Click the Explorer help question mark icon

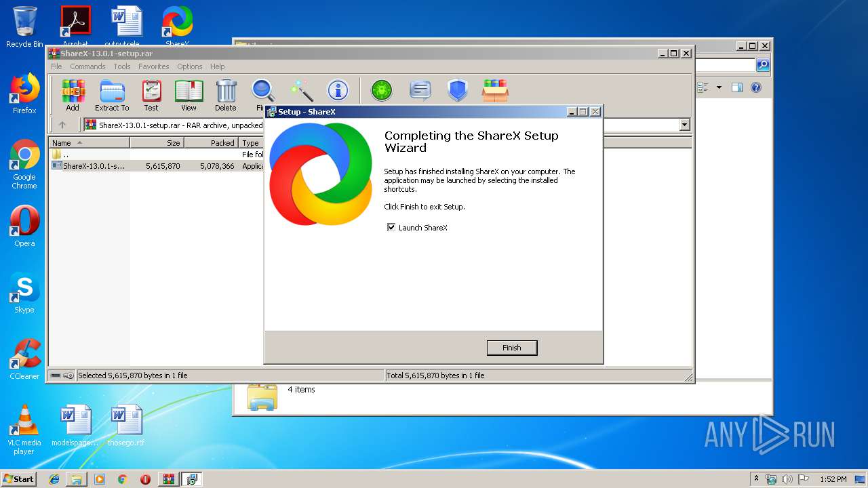(x=756, y=87)
